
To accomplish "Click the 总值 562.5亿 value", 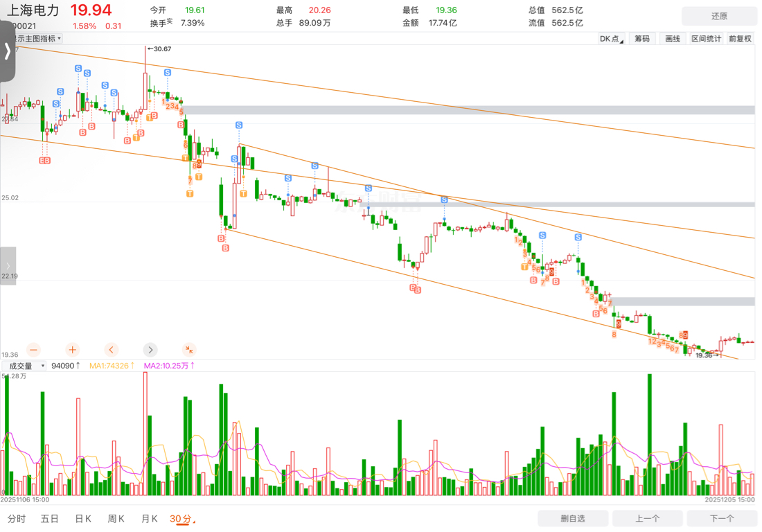I will tap(567, 10).
